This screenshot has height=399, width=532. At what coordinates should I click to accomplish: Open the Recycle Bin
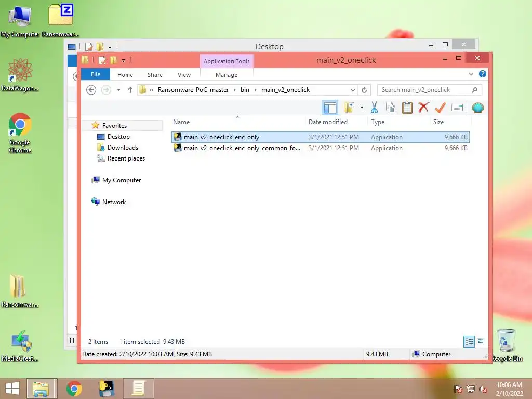(x=507, y=345)
